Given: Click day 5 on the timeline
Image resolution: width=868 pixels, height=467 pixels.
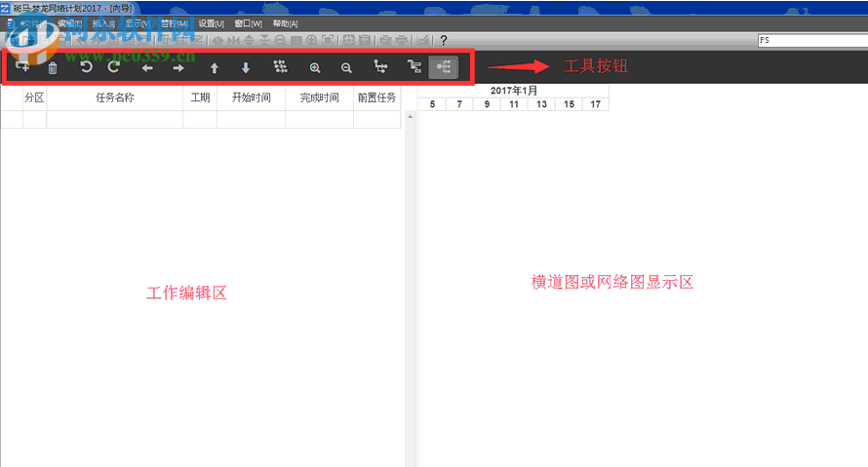Looking at the screenshot, I should (432, 104).
